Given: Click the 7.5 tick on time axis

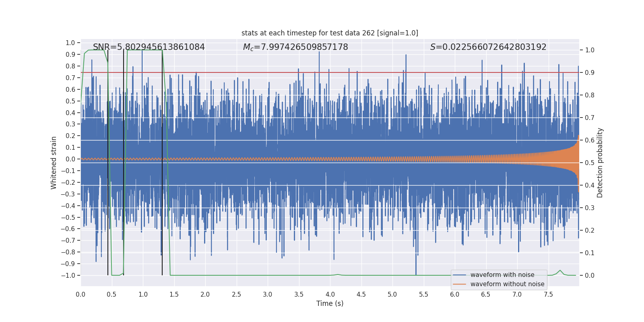Looking at the screenshot, I should (548, 294).
